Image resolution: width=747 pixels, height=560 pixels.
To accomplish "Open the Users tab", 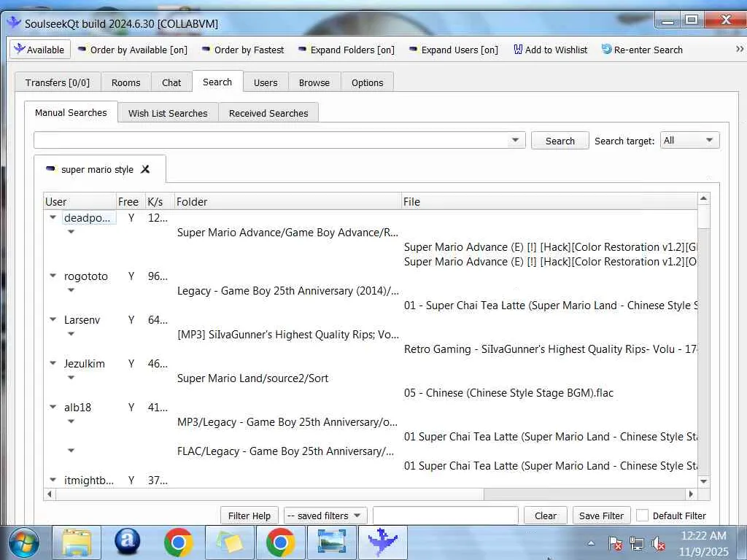I will 266,82.
